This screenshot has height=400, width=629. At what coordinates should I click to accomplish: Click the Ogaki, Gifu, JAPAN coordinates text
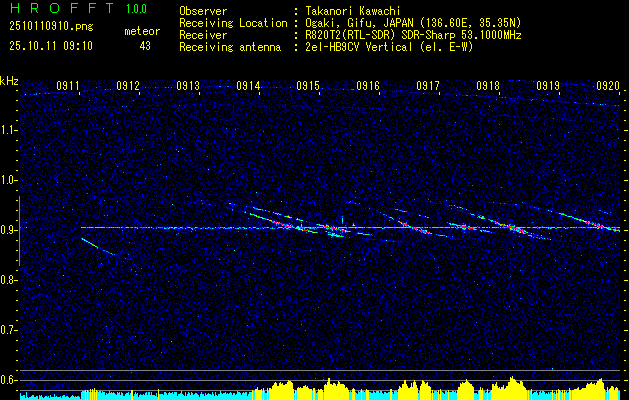pyautogui.click(x=413, y=23)
